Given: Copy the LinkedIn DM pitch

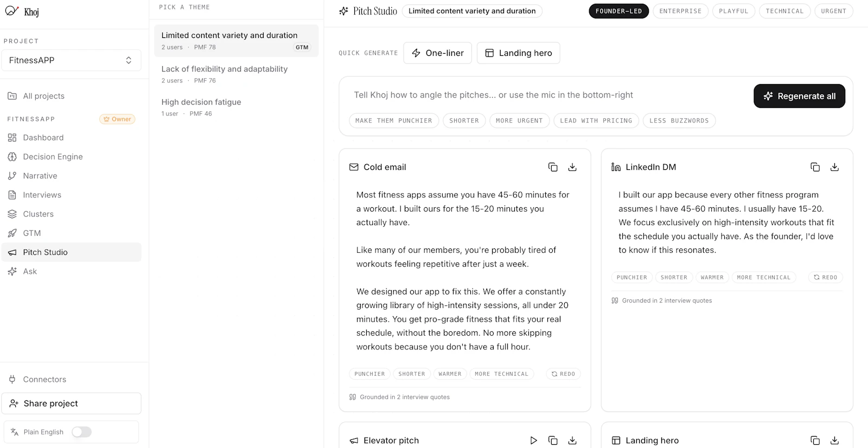Looking at the screenshot, I should point(815,167).
